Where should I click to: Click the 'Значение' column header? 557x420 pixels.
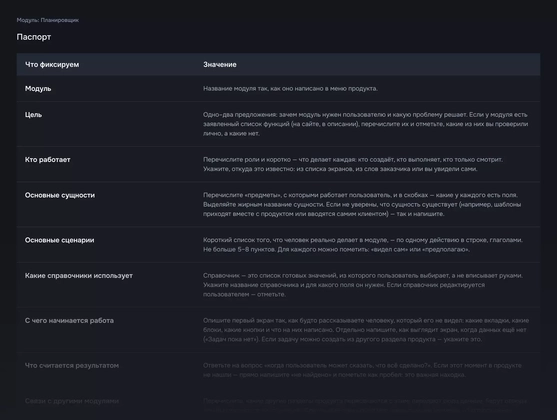tap(220, 65)
